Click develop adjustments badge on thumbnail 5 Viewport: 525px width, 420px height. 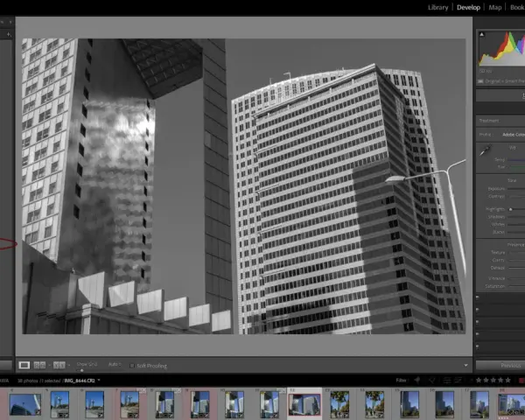click(x=66, y=415)
